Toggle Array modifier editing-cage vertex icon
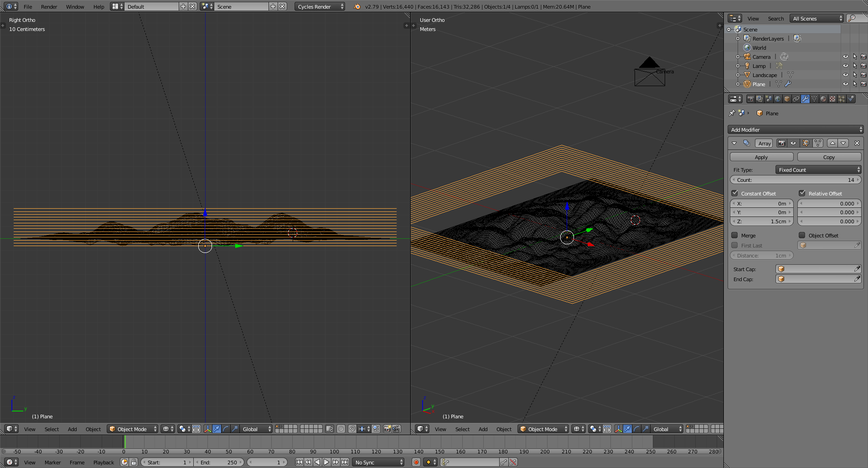The width and height of the screenshot is (868, 468). [818, 143]
